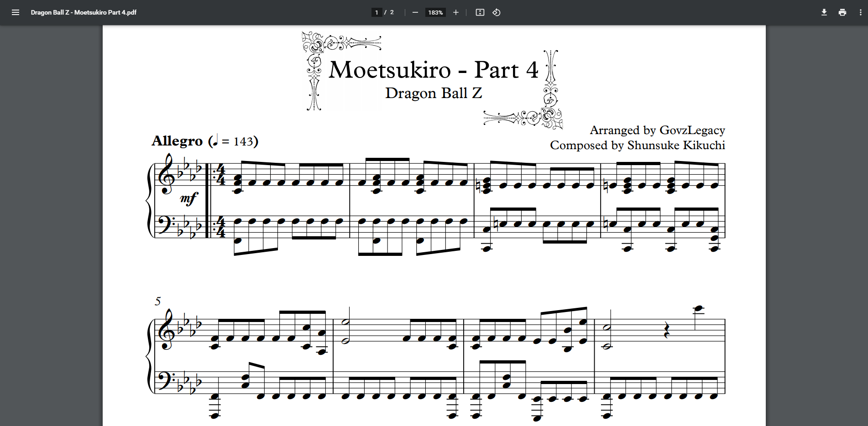Click 'Composed by Shunsuke Kikuchi' text
This screenshot has width=868, height=426.
637,145
